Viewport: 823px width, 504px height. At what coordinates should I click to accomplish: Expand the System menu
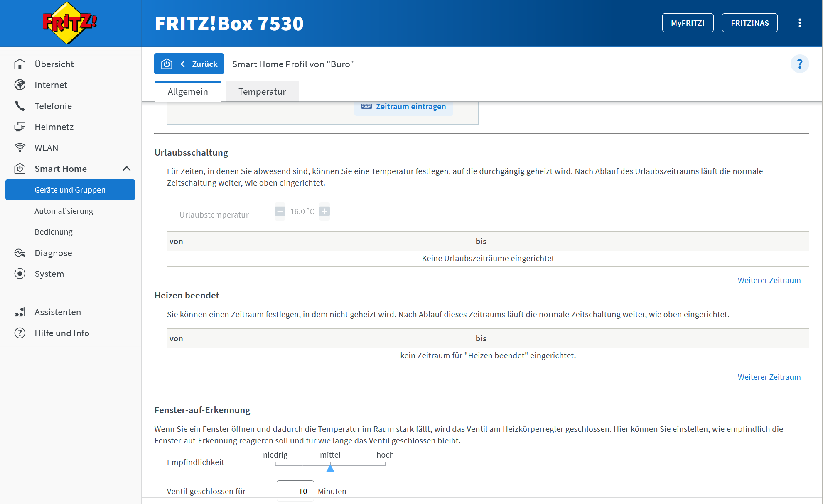pyautogui.click(x=49, y=274)
